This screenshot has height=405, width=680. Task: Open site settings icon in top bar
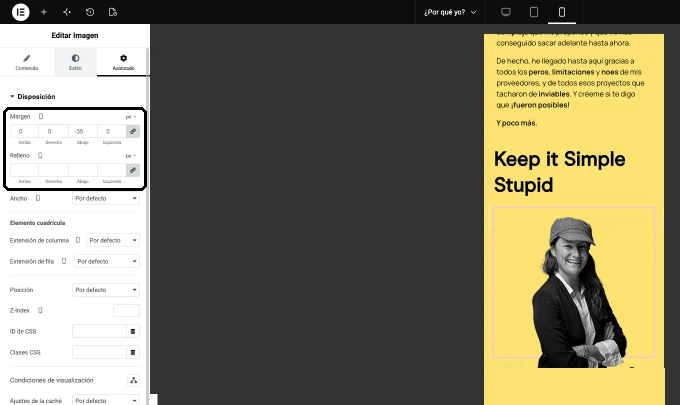(x=67, y=12)
